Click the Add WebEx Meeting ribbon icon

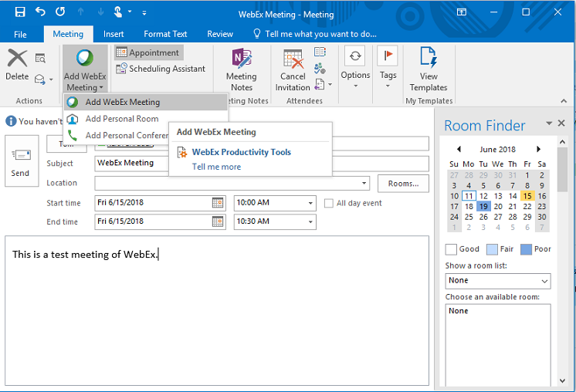coord(84,58)
